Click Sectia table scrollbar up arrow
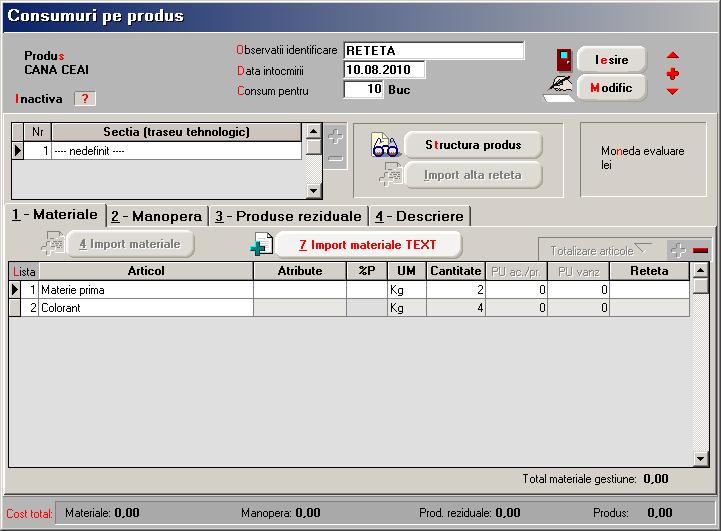 point(314,131)
